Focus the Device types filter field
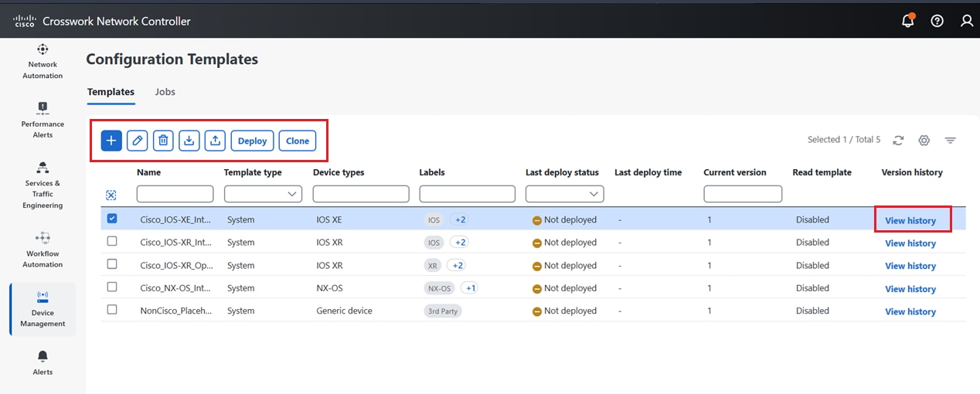Viewport: 980px width, 394px height. click(361, 194)
